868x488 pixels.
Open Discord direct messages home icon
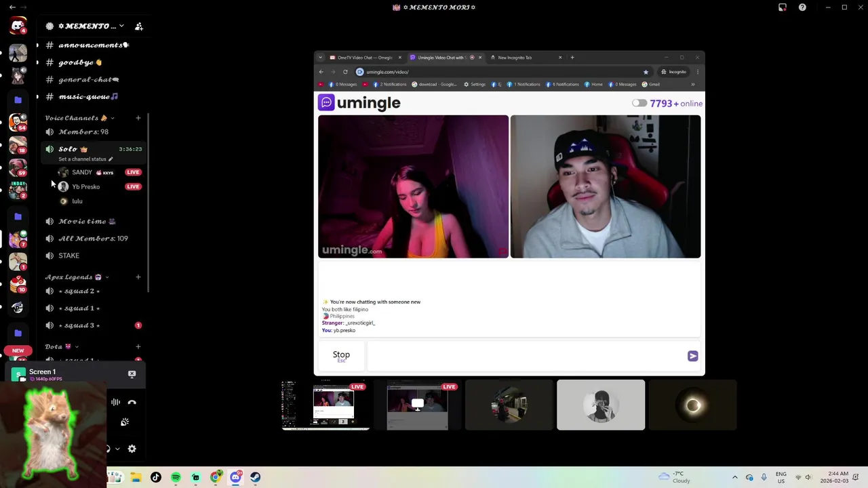(x=18, y=26)
